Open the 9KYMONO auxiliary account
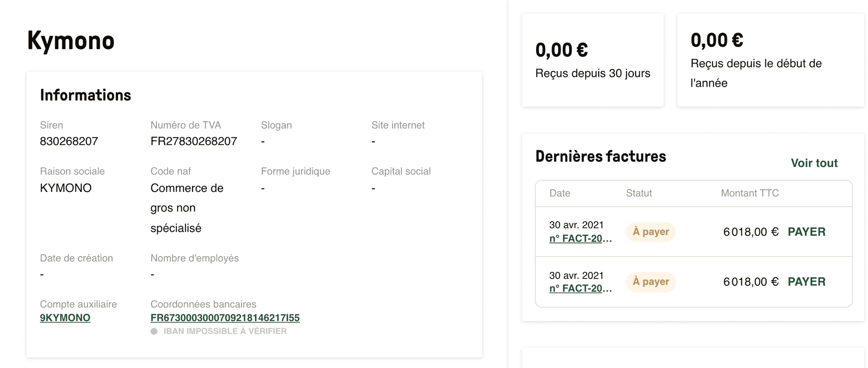This screenshot has width=868, height=368. pos(65,317)
